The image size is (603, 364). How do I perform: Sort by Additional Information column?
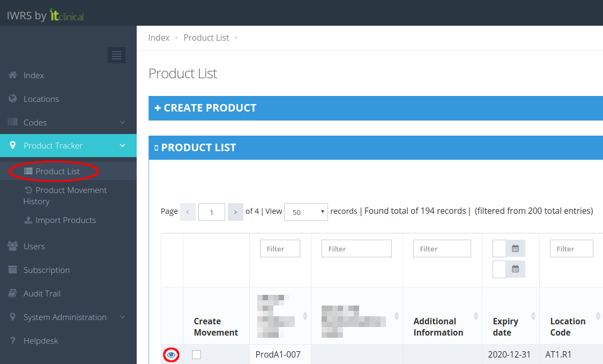coord(476,316)
